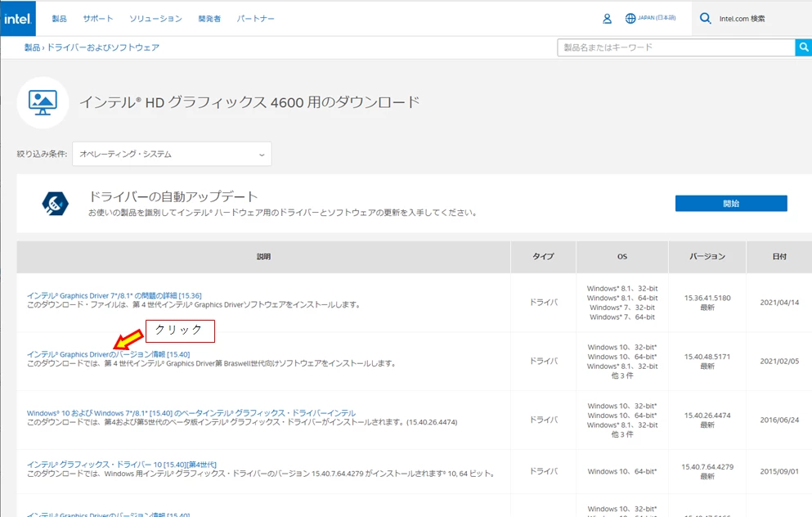Click 他 3 件 in the 15.40.48.5171 row

point(622,375)
